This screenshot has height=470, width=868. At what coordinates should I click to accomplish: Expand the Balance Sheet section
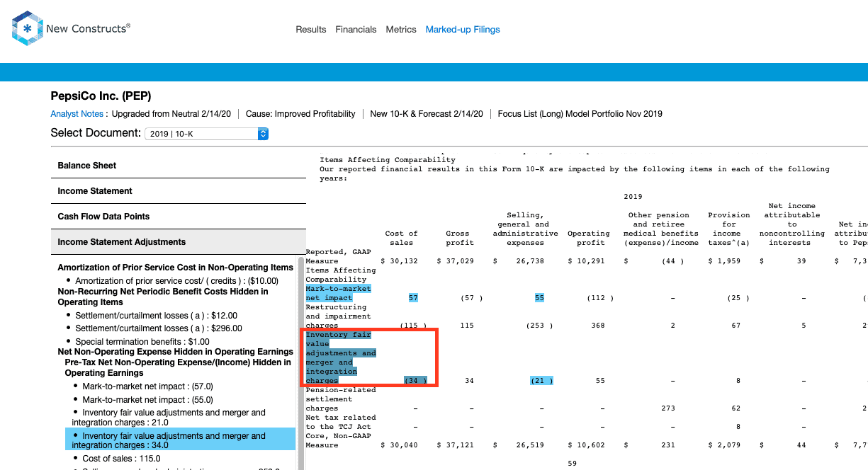pyautogui.click(x=178, y=166)
